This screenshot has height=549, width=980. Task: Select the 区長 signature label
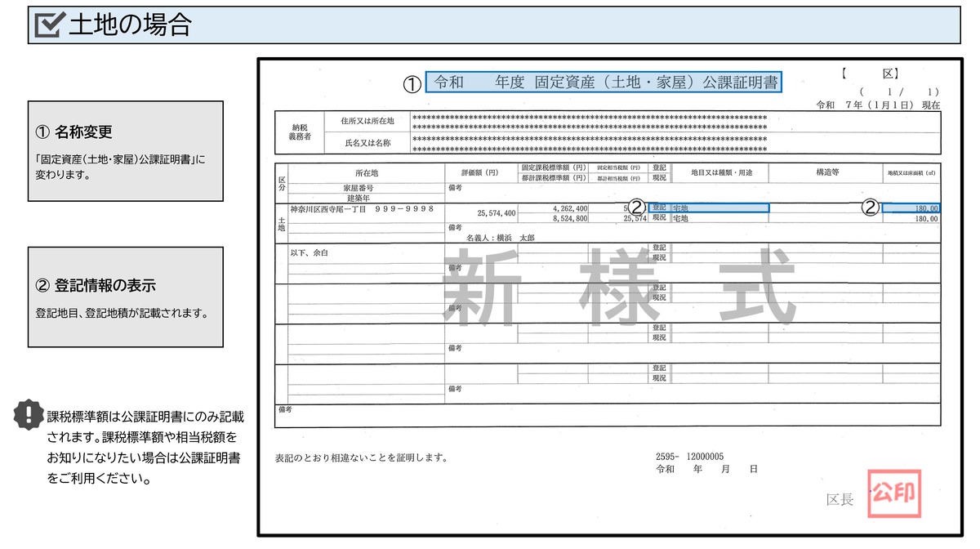(840, 499)
